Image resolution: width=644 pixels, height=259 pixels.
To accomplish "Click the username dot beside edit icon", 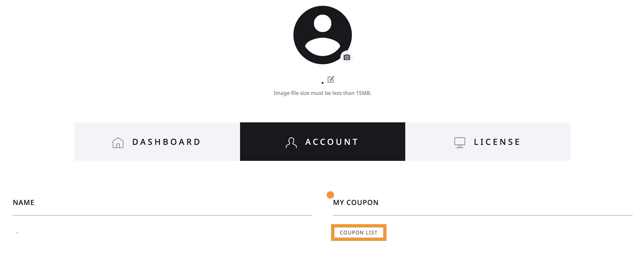I will pos(322,83).
